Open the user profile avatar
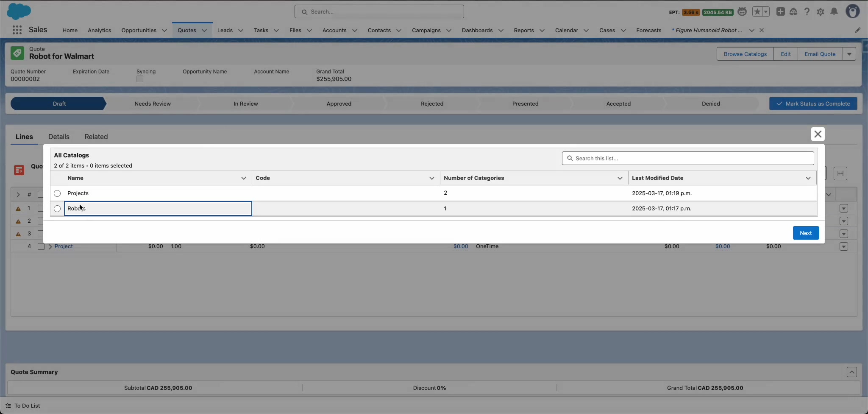The width and height of the screenshot is (868, 414). pos(852,11)
